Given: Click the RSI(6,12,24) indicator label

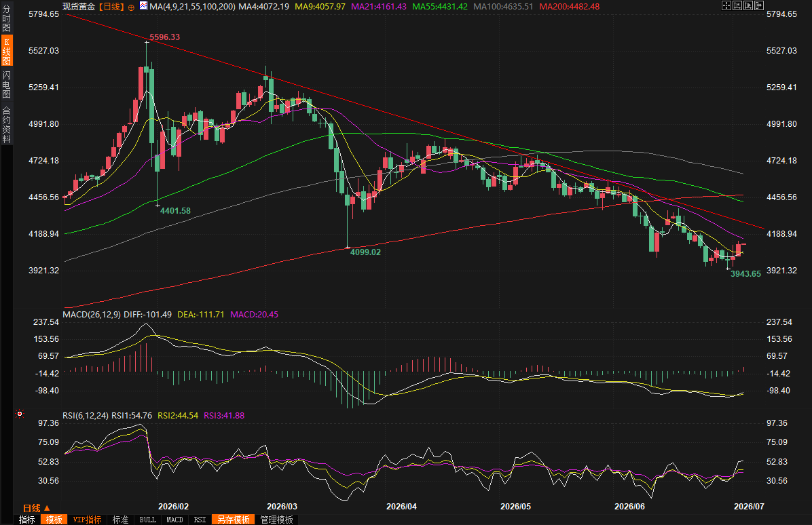Looking at the screenshot, I should click(86, 415).
